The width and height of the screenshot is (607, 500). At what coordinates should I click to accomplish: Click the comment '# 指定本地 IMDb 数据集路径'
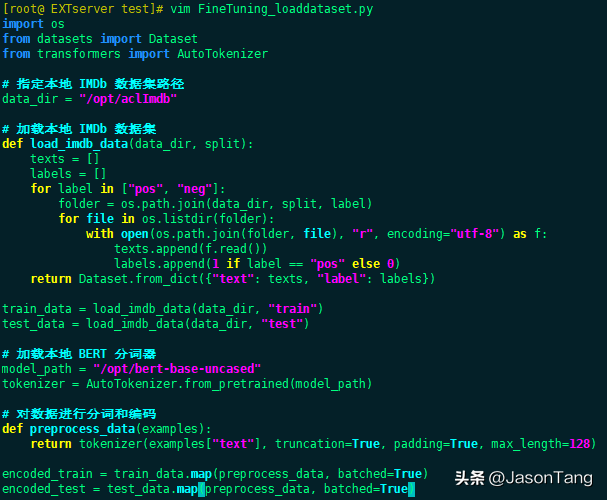(93, 84)
